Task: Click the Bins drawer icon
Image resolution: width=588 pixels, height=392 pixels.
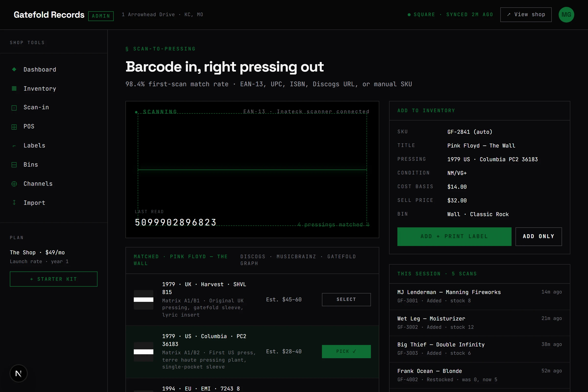Action: (14, 165)
